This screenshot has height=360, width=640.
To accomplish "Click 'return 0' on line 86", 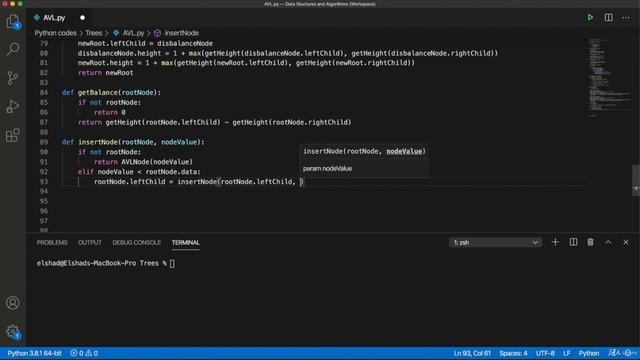I will click(x=110, y=112).
